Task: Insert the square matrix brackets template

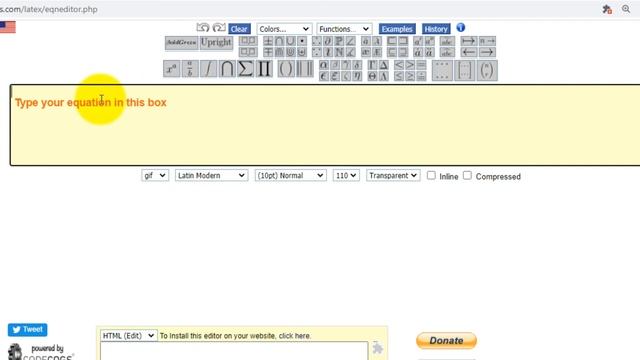Action: tap(464, 70)
